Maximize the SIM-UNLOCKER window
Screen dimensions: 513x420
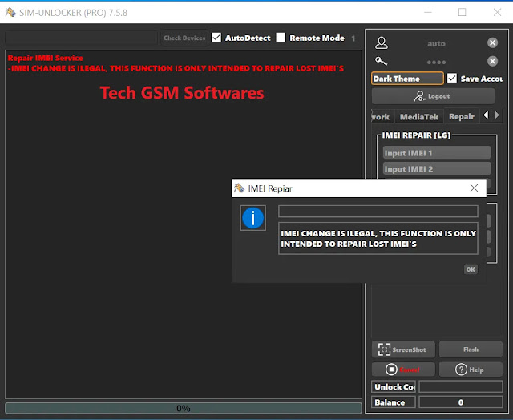[x=462, y=13]
